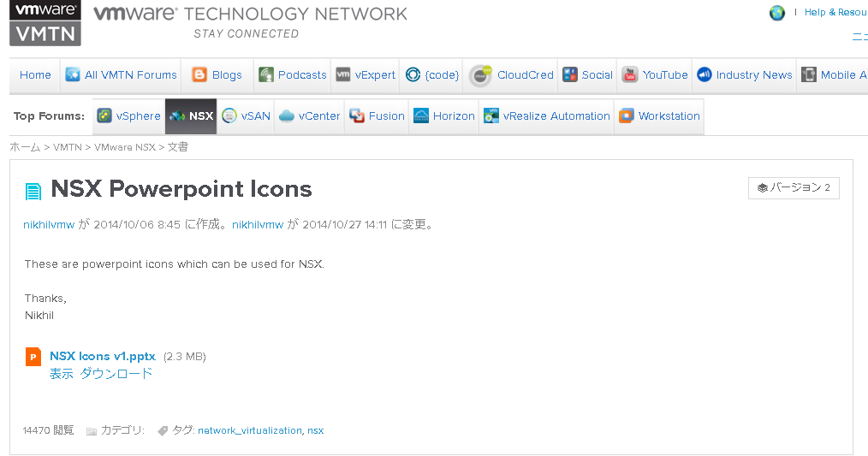868x456 pixels.
Task: Open the Social menu item
Action: click(x=597, y=74)
